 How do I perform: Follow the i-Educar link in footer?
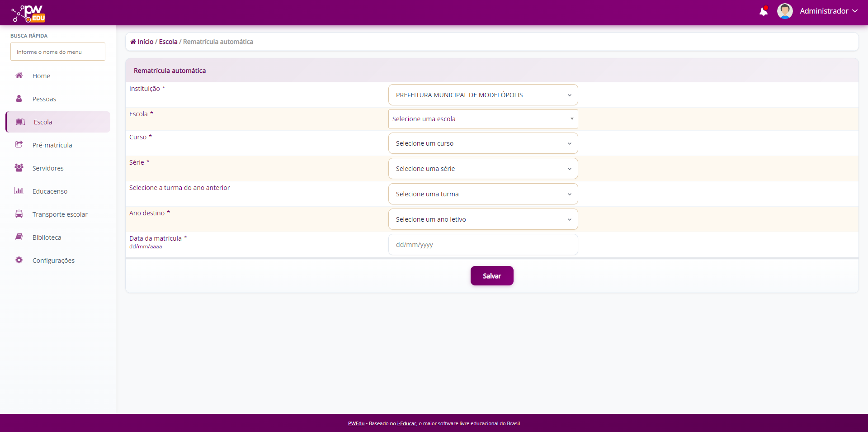point(406,424)
